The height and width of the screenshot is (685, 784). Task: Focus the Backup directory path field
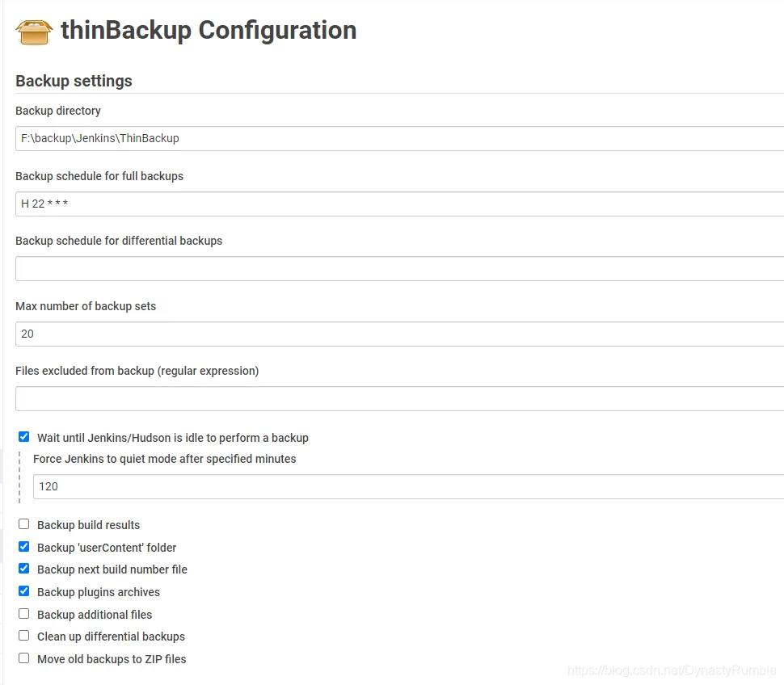[x=399, y=138]
